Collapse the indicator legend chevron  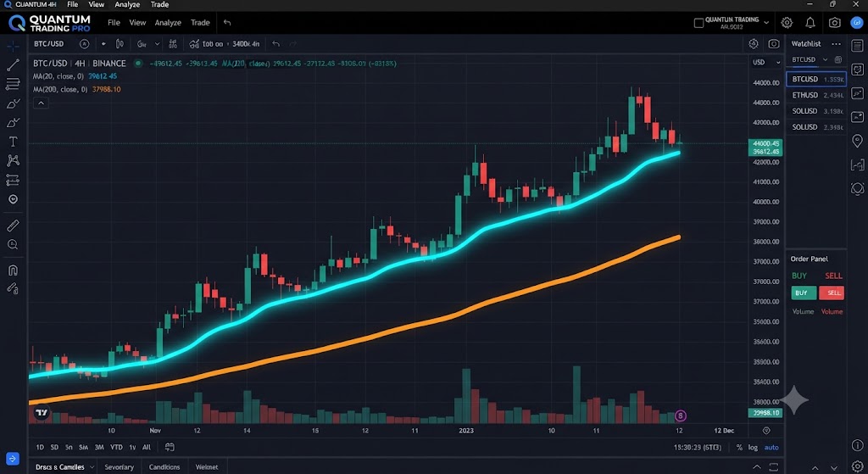click(41, 103)
